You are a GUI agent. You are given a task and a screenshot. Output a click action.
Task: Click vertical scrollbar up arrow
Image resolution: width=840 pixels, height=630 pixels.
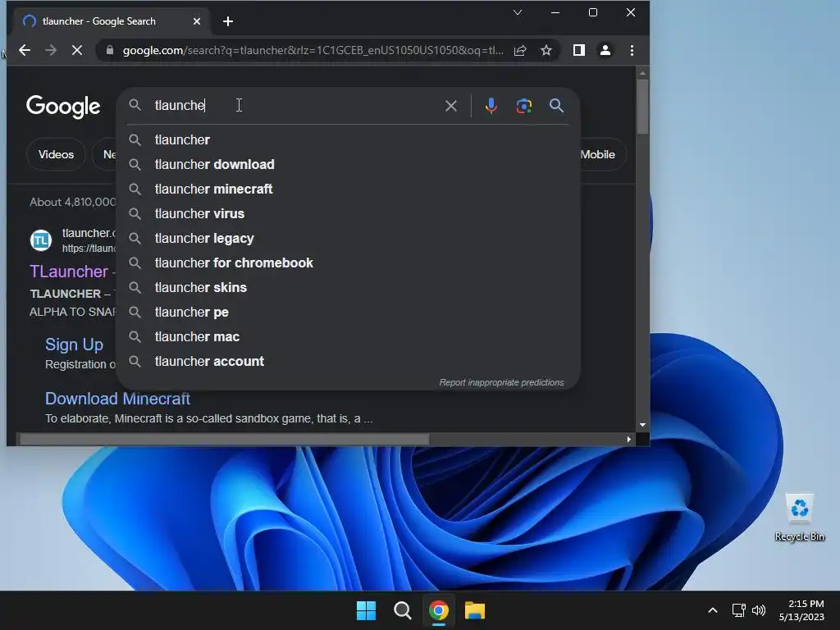point(642,73)
